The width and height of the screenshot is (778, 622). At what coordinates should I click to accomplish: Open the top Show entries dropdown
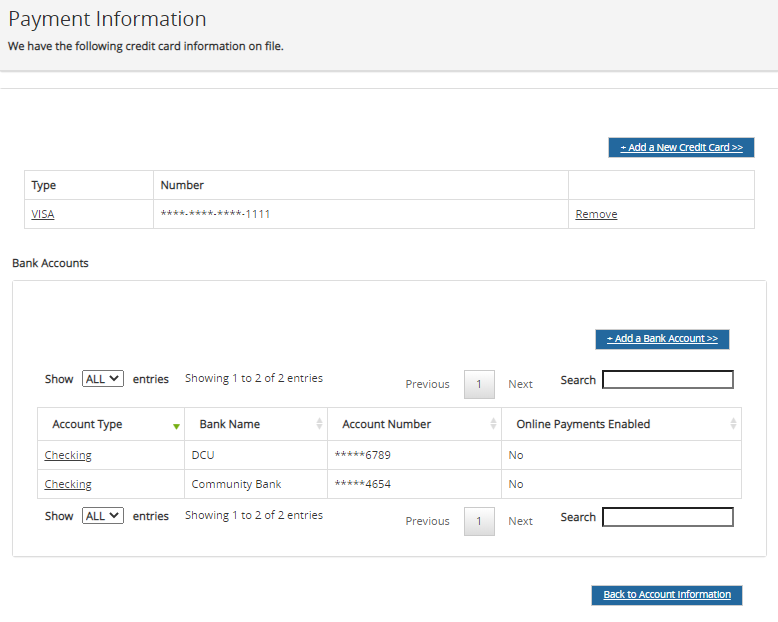click(x=103, y=379)
